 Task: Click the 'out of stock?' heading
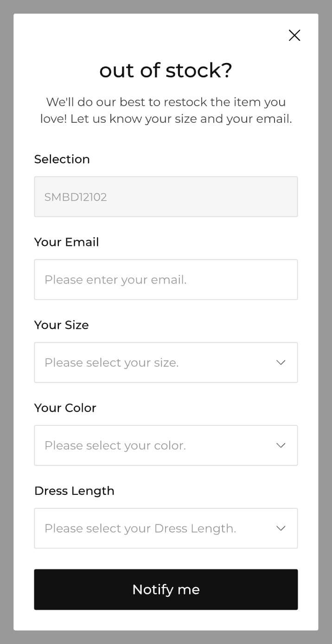pos(166,70)
